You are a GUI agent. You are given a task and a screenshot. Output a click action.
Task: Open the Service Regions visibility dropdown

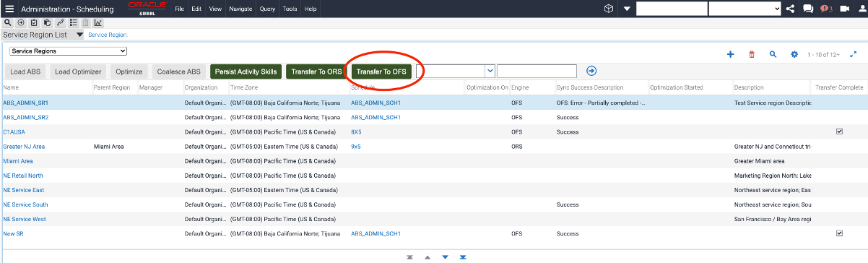pos(68,51)
